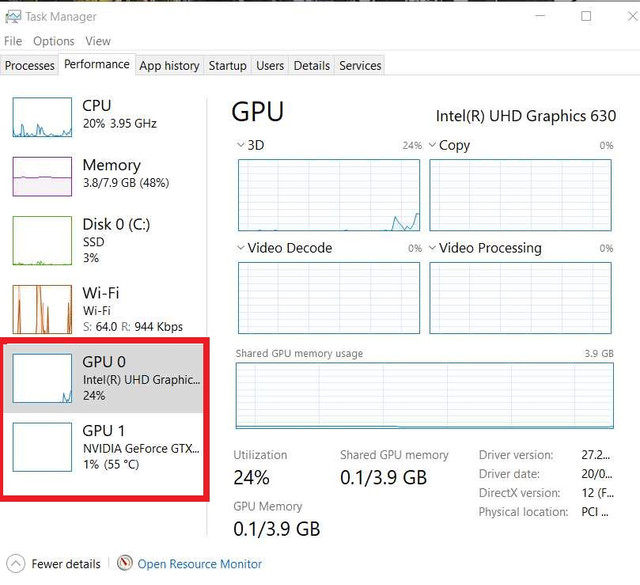Open the View menu

(98, 41)
